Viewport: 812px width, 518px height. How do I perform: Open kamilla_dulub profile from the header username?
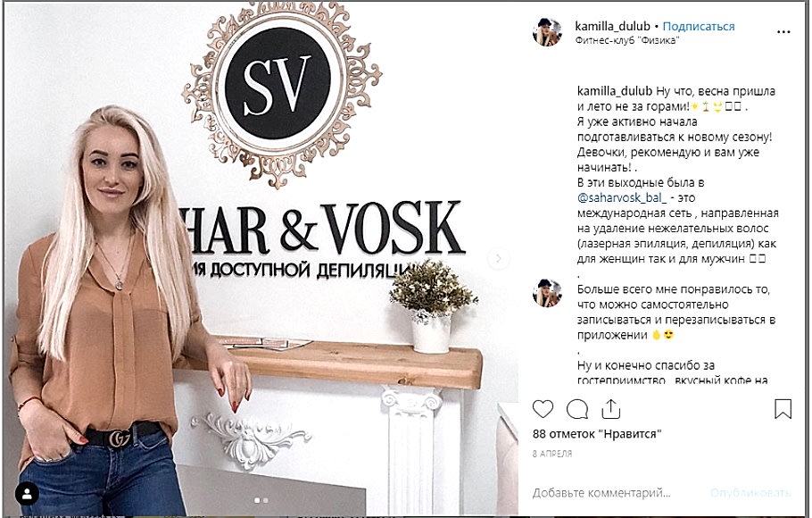point(613,26)
